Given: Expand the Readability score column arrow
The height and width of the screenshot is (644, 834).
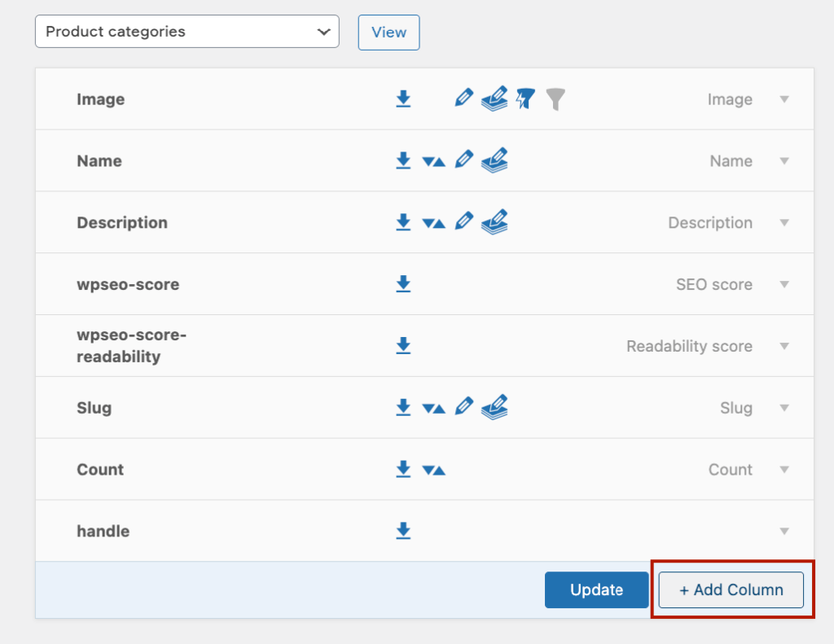Looking at the screenshot, I should pos(784,346).
